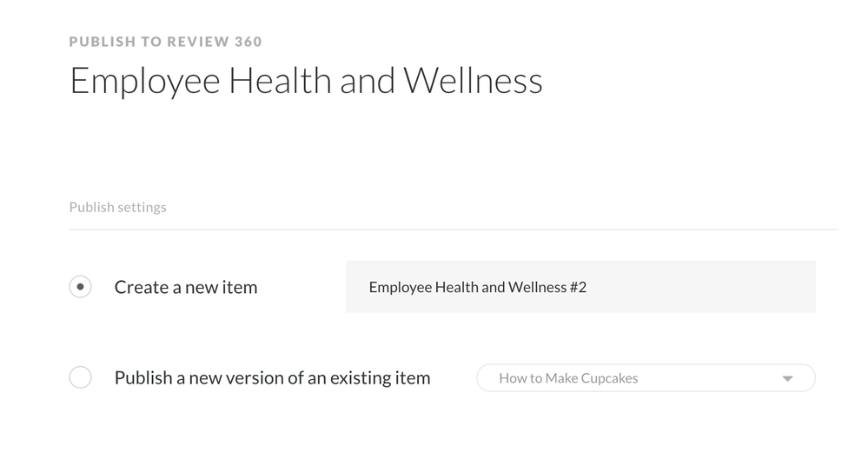Click "Publish a new version of an existing item" label
Viewport: 868px width, 460px height.
click(272, 378)
